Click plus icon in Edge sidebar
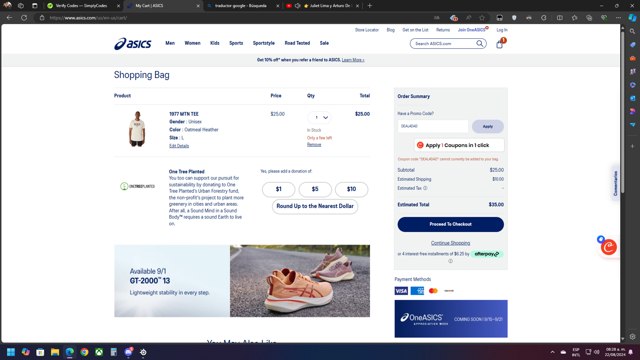This screenshot has width=640, height=360. (633, 146)
